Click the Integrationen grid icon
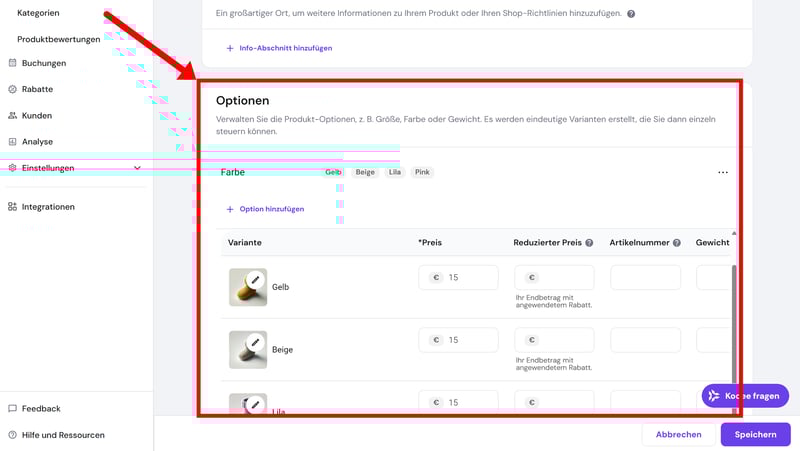Image resolution: width=800 pixels, height=451 pixels. pos(12,207)
